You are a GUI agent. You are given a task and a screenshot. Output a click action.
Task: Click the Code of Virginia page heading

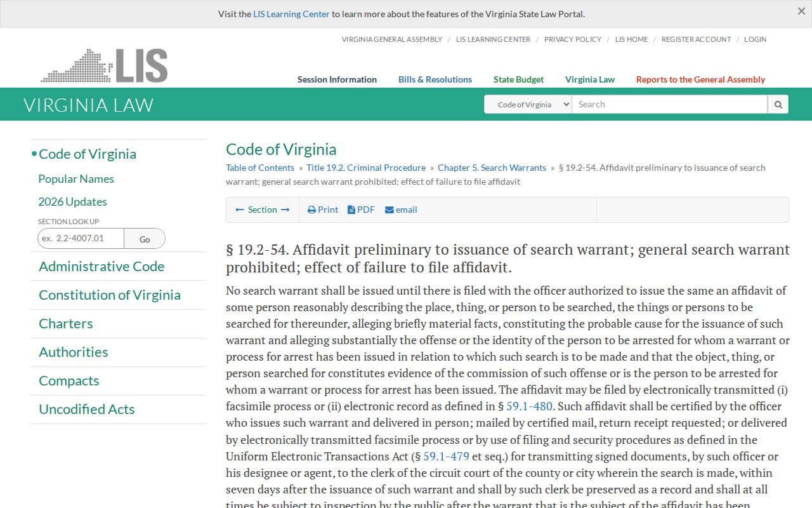281,149
